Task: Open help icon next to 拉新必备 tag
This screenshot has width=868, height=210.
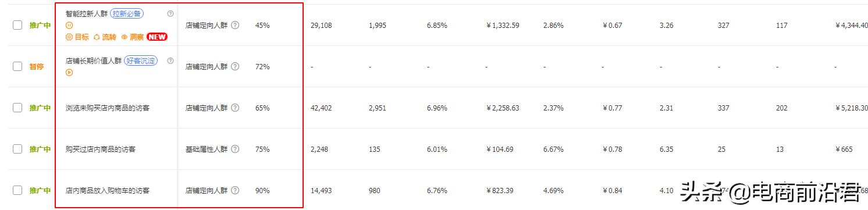Action: (170, 13)
